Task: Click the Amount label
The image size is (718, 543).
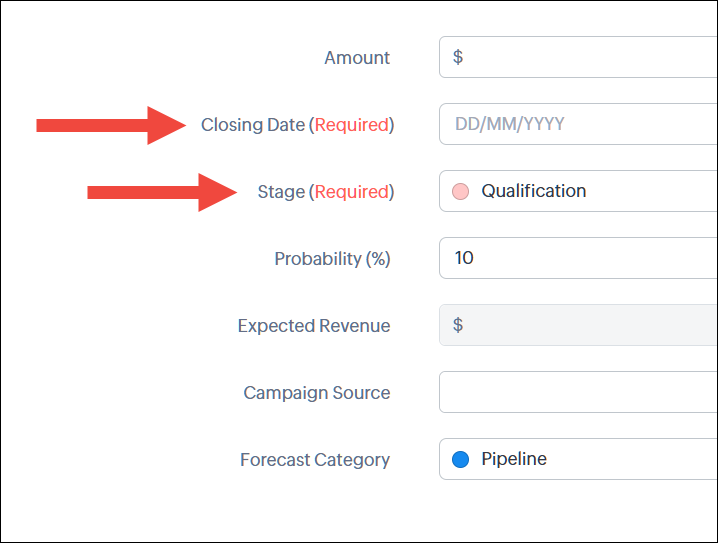Action: (x=357, y=58)
